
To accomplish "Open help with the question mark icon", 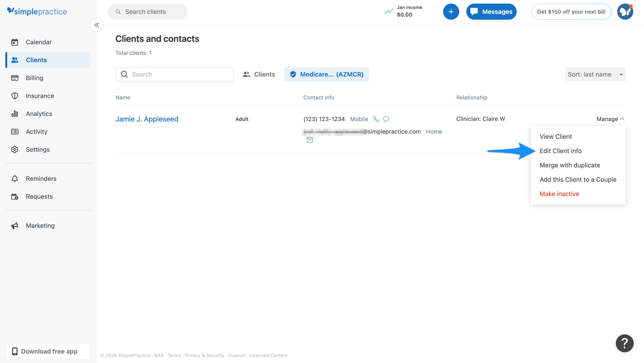I will pyautogui.click(x=624, y=343).
